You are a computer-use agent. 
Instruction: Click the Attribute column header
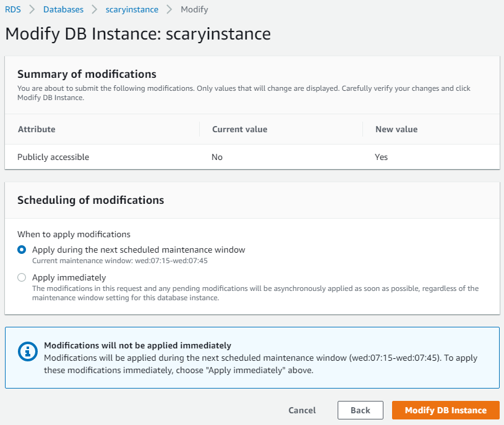click(x=36, y=129)
